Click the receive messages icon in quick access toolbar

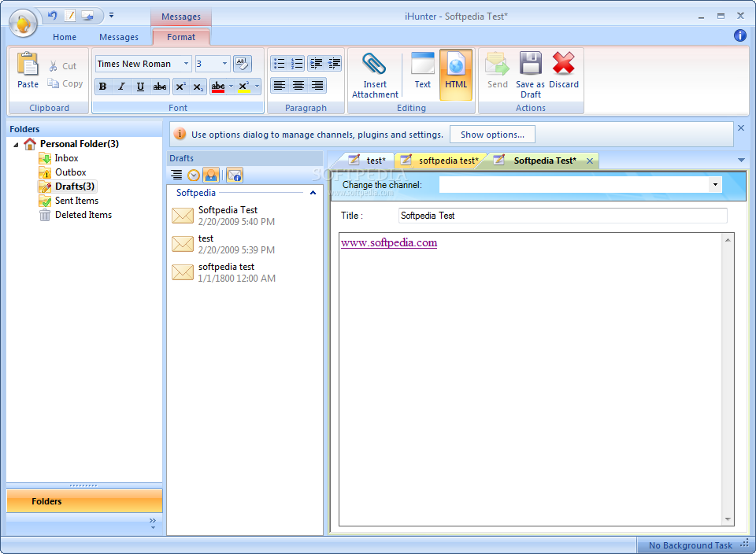[87, 16]
